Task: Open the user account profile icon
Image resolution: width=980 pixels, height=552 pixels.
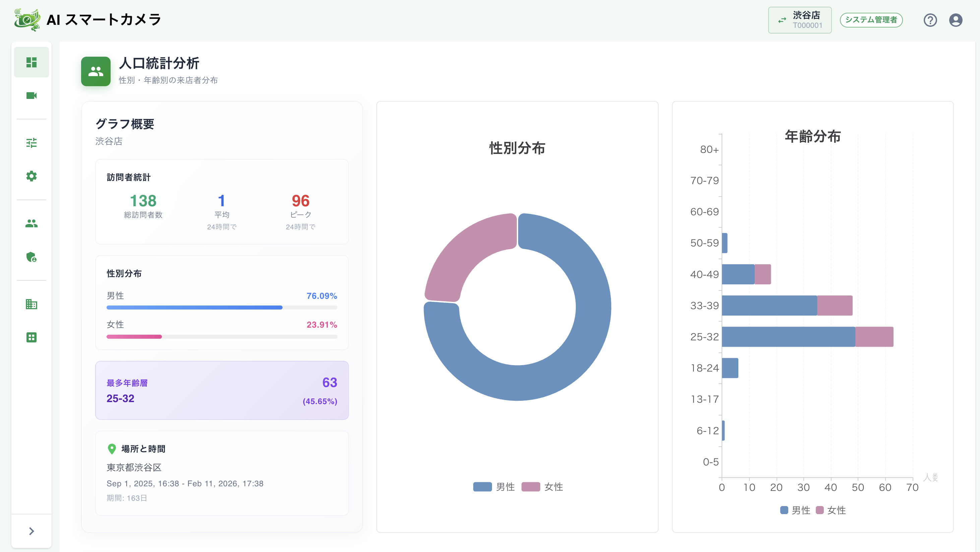Action: 956,20
